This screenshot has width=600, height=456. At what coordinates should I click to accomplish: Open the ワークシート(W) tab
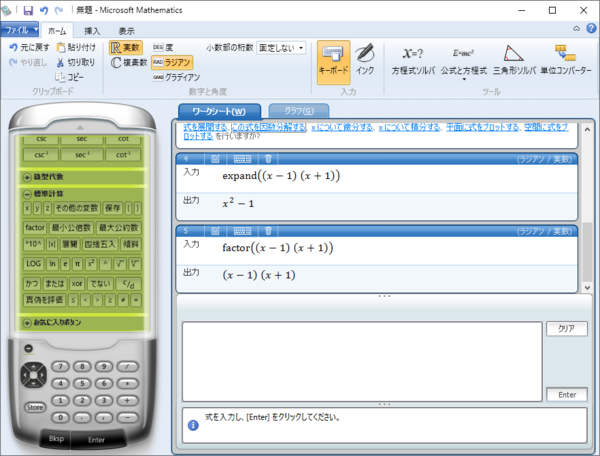pyautogui.click(x=219, y=111)
